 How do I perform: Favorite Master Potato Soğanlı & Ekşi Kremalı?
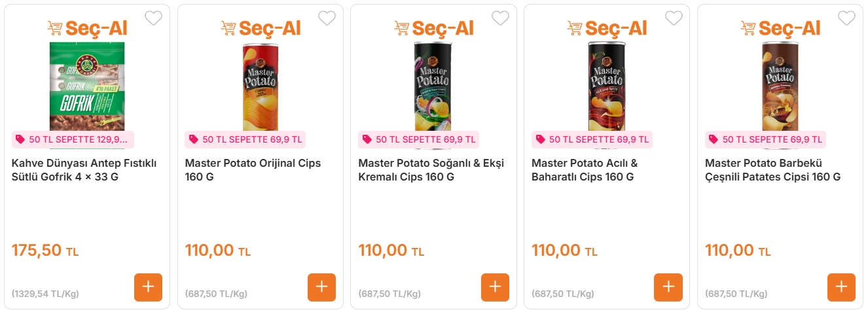click(500, 18)
